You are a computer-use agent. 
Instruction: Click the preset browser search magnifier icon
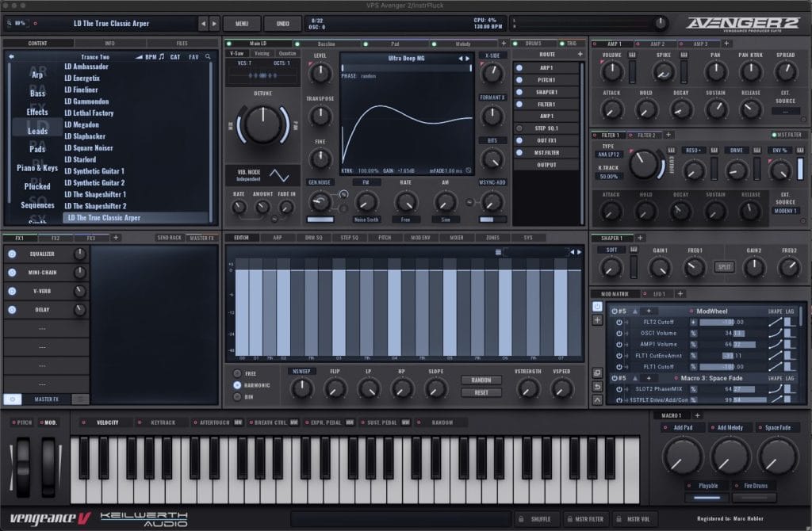(x=208, y=56)
